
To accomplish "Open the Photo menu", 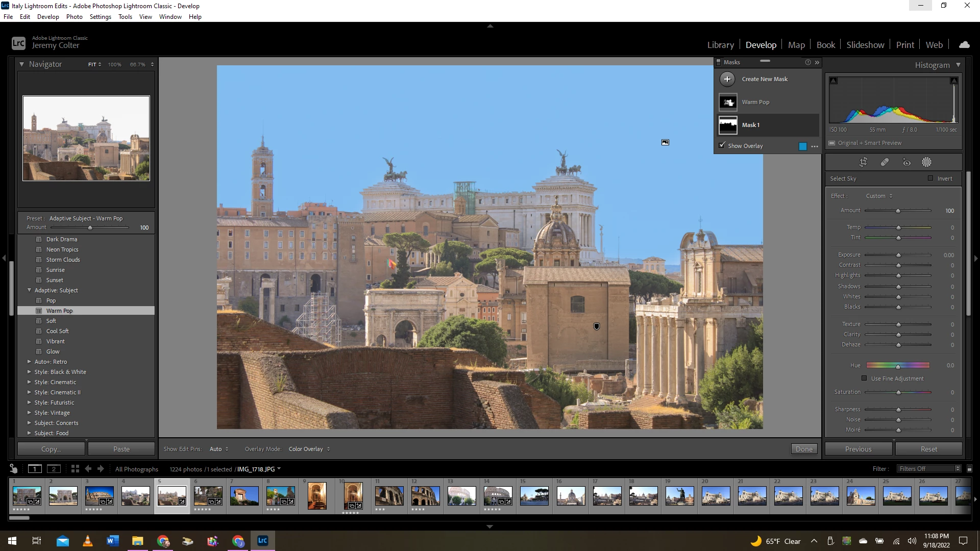I will point(74,16).
